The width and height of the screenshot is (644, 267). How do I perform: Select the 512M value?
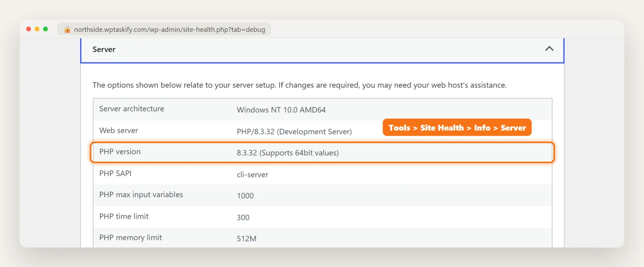(x=246, y=239)
